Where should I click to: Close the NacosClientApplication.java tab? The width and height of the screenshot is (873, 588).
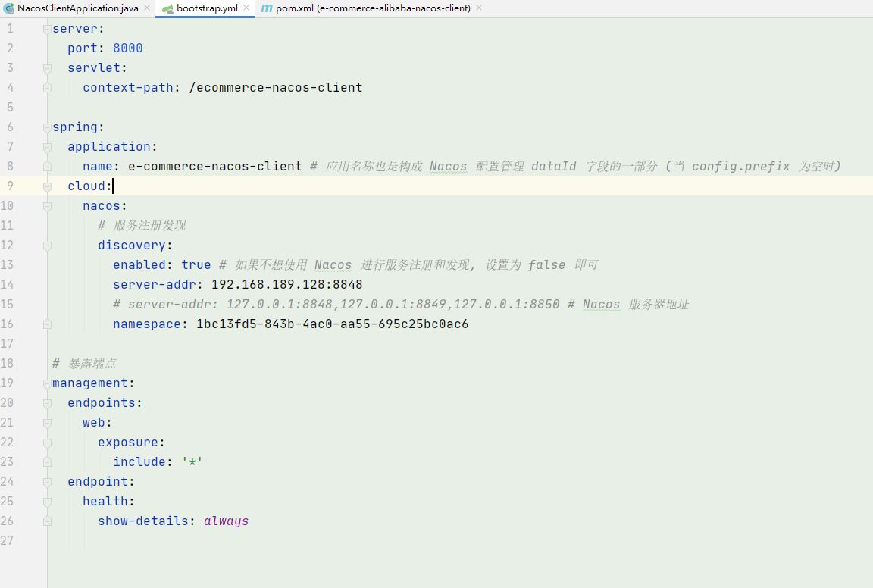click(x=147, y=8)
